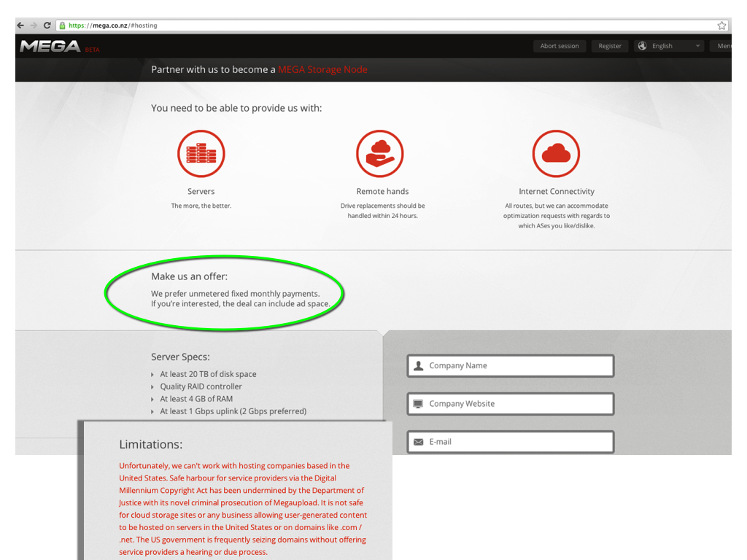Click the Remote hands heading text
Viewport: 747px width, 560px height.
point(382,192)
